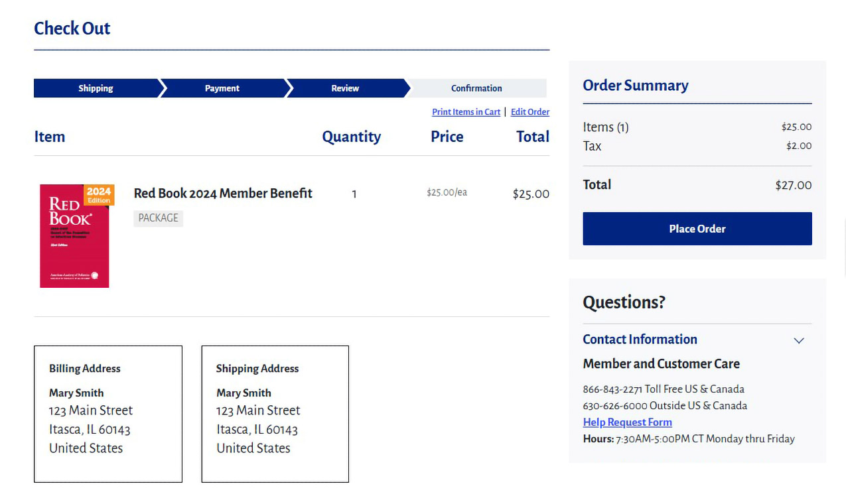Click the Contact Information heading text
The height and width of the screenshot is (504, 846).
point(640,340)
